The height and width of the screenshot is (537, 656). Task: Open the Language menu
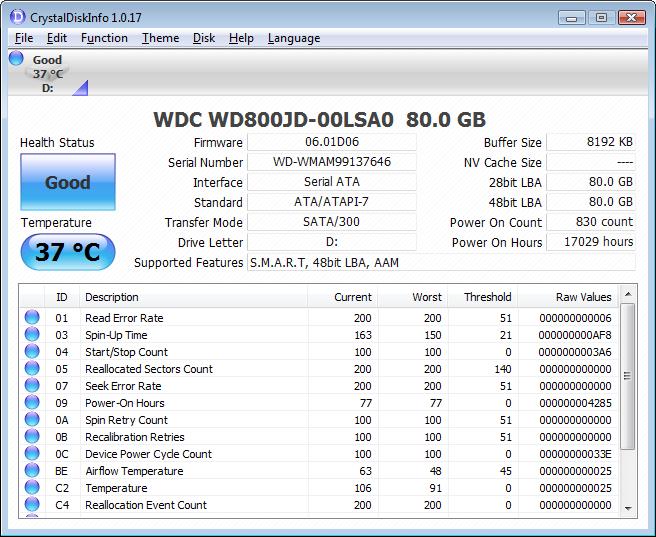294,38
